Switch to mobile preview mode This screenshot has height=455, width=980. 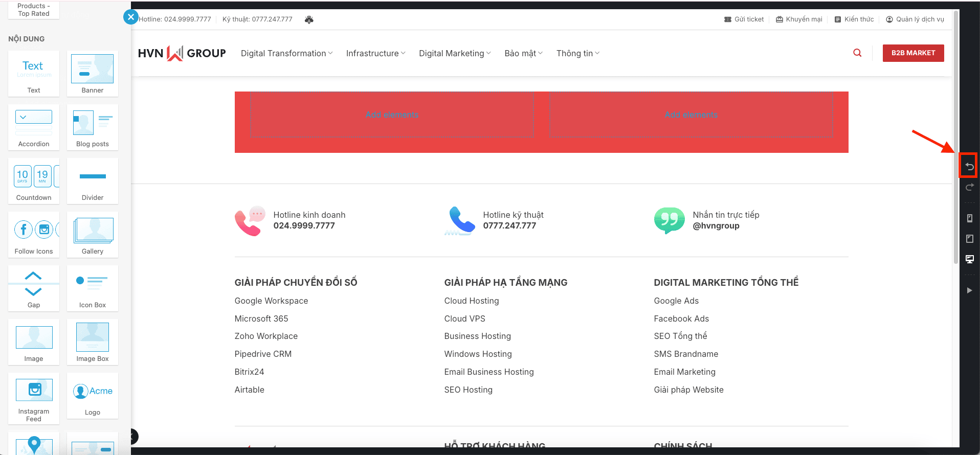pos(969,218)
